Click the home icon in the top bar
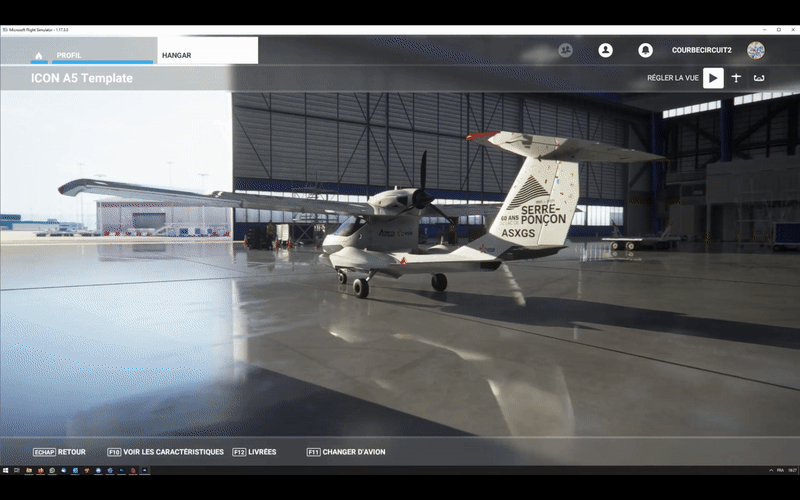The height and width of the screenshot is (500, 800). tap(39, 55)
